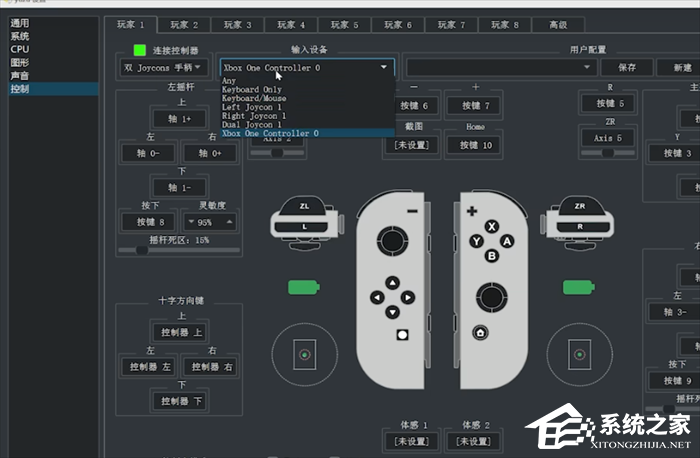
Task: Collapse the Xbox One Controller 0 input device combo box
Action: pyautogui.click(x=308, y=68)
